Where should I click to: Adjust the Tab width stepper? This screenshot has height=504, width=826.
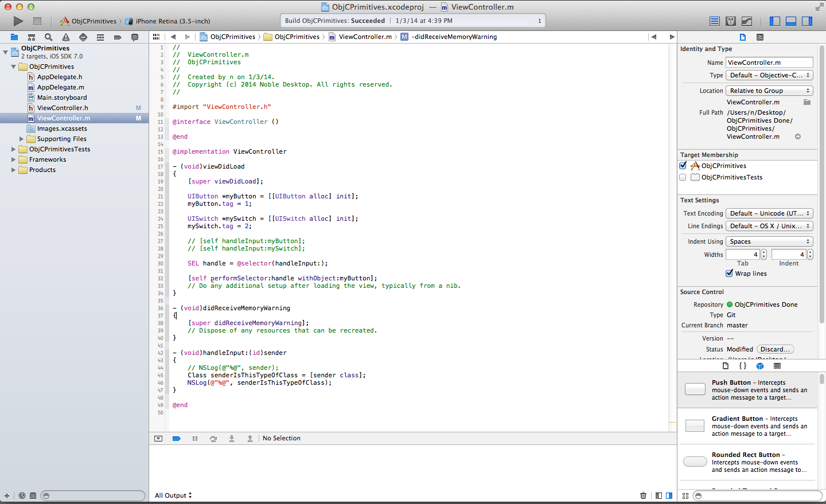pyautogui.click(x=763, y=255)
